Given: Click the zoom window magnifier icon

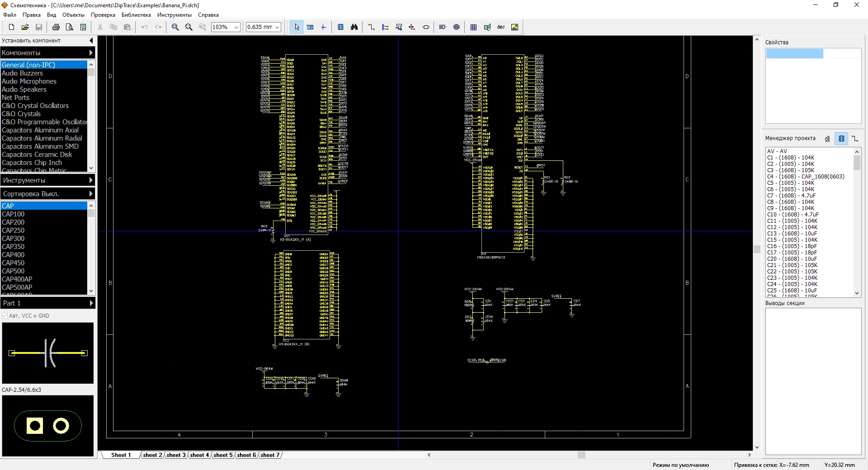Looking at the screenshot, I should point(203,27).
